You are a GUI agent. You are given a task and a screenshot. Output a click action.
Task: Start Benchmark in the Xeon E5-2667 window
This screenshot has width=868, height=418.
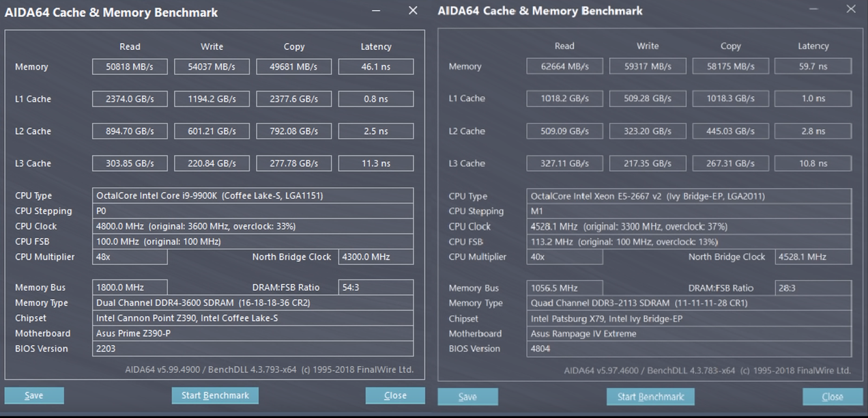(650, 397)
